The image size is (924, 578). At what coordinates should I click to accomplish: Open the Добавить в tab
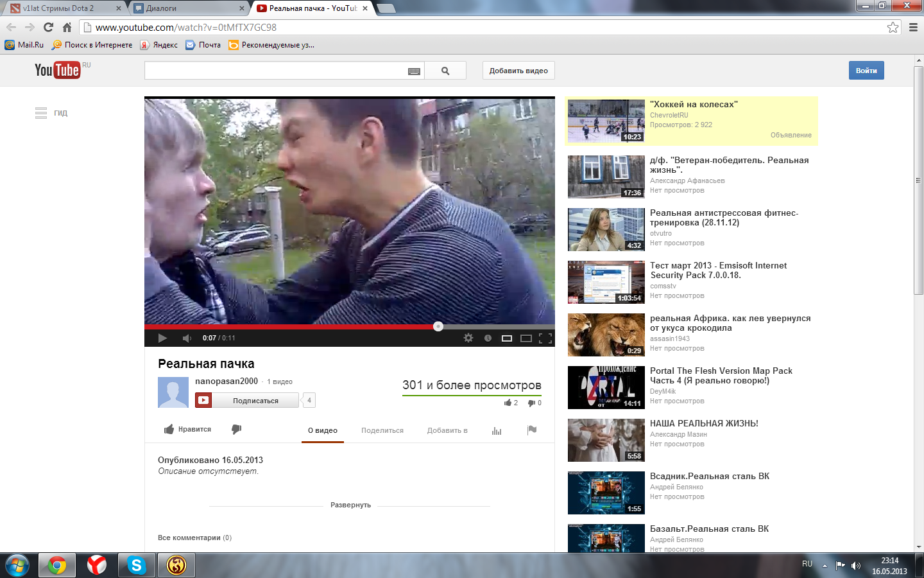pyautogui.click(x=447, y=430)
